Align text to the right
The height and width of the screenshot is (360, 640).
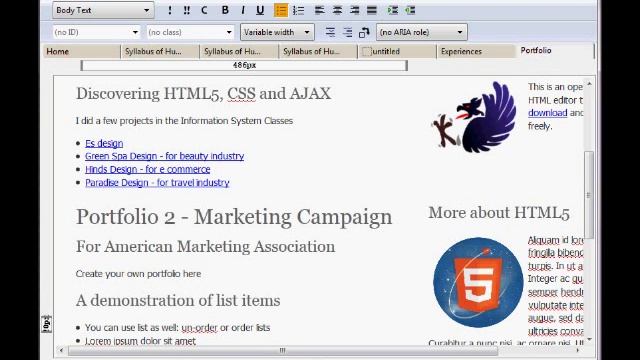[354, 10]
